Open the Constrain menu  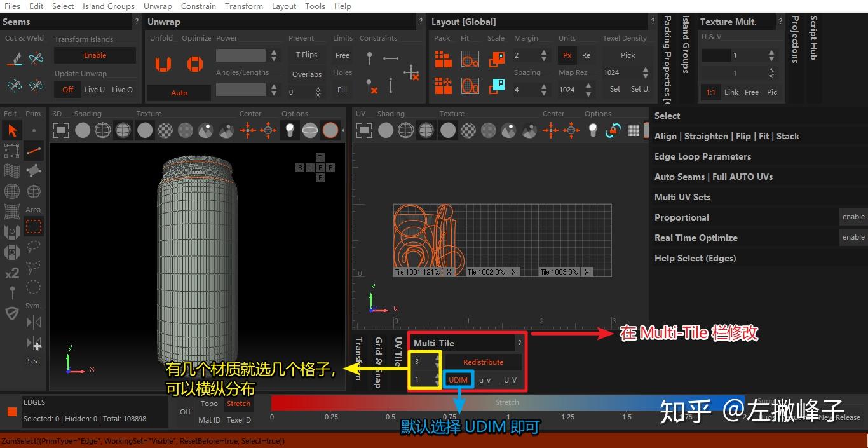[198, 6]
